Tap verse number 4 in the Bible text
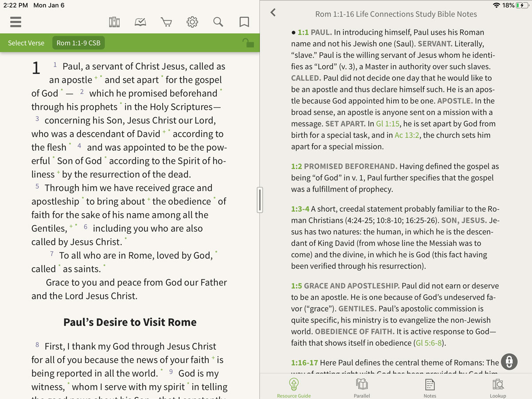 [79, 145]
